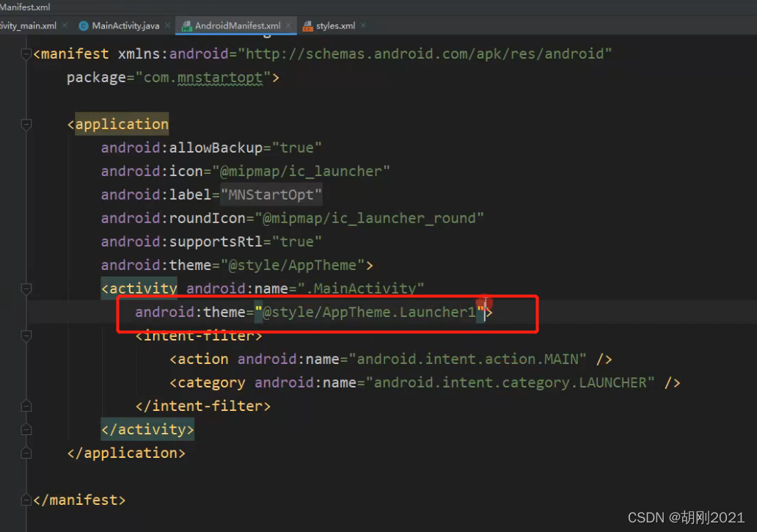Viewport: 757px width, 532px height.
Task: Click the opening application tag
Action: point(118,125)
